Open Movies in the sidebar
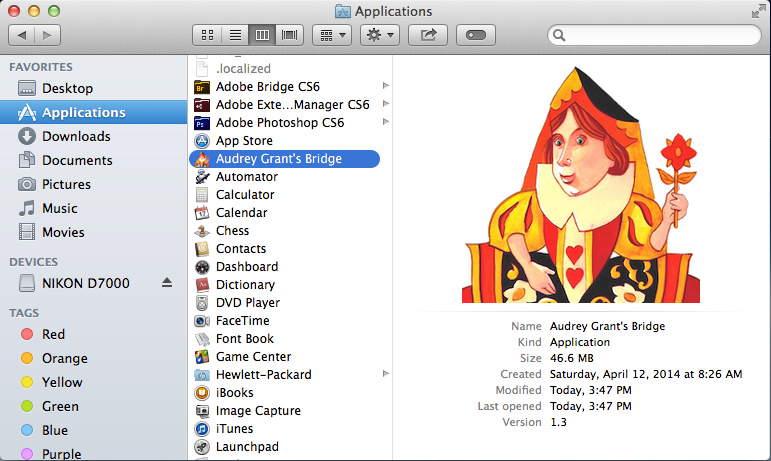The width and height of the screenshot is (771, 461). [x=93, y=232]
